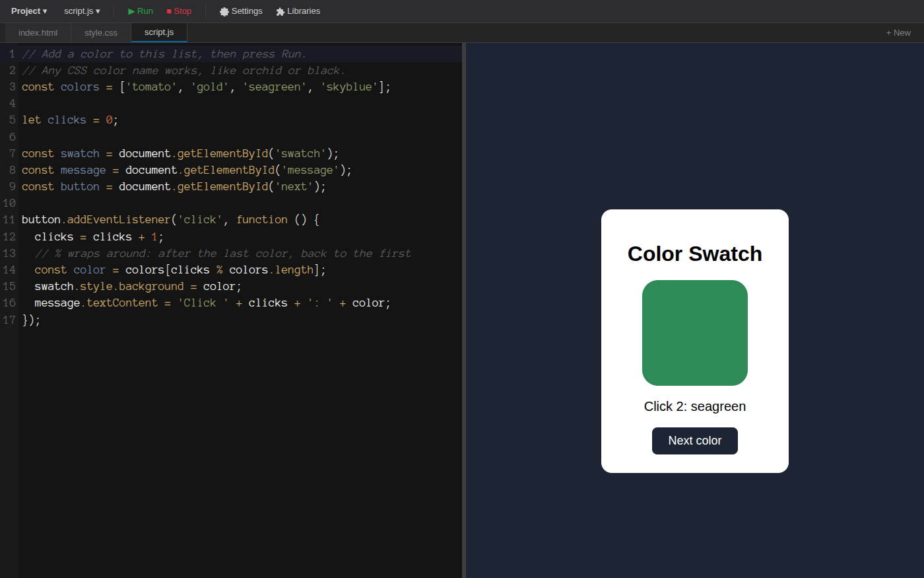The image size is (924, 578).
Task: Click line number 4 in the gutter
Action: pyautogui.click(x=12, y=104)
